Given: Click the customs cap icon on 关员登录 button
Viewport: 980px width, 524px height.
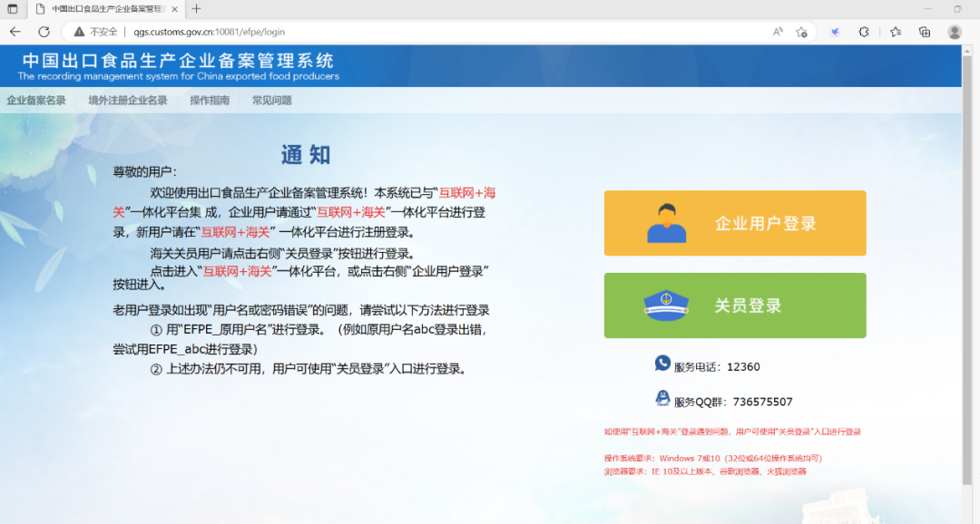Looking at the screenshot, I should coord(668,306).
